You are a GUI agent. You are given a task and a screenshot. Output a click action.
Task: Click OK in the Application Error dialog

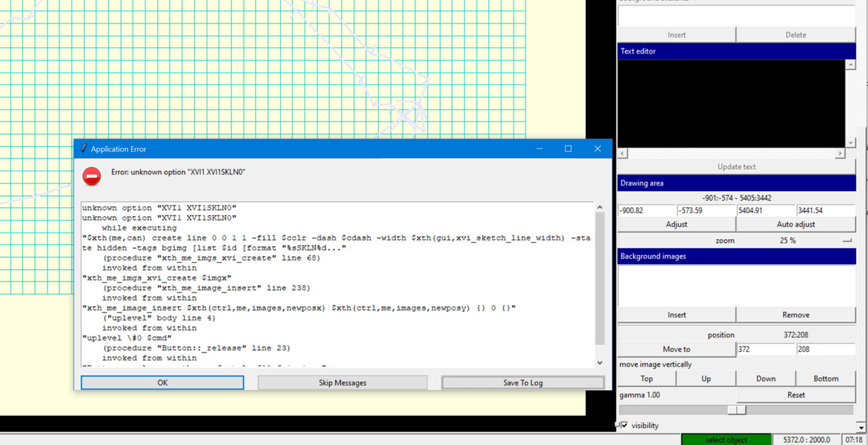tap(162, 382)
